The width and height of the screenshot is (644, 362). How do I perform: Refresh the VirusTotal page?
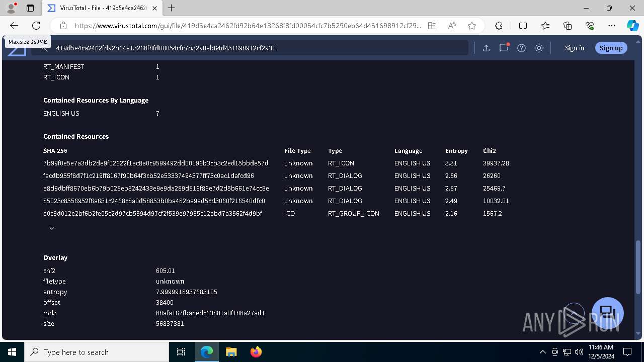tap(36, 26)
